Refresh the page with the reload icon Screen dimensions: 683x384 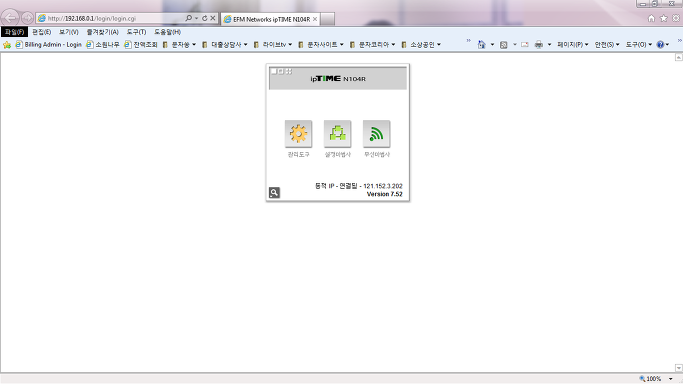click(x=204, y=18)
